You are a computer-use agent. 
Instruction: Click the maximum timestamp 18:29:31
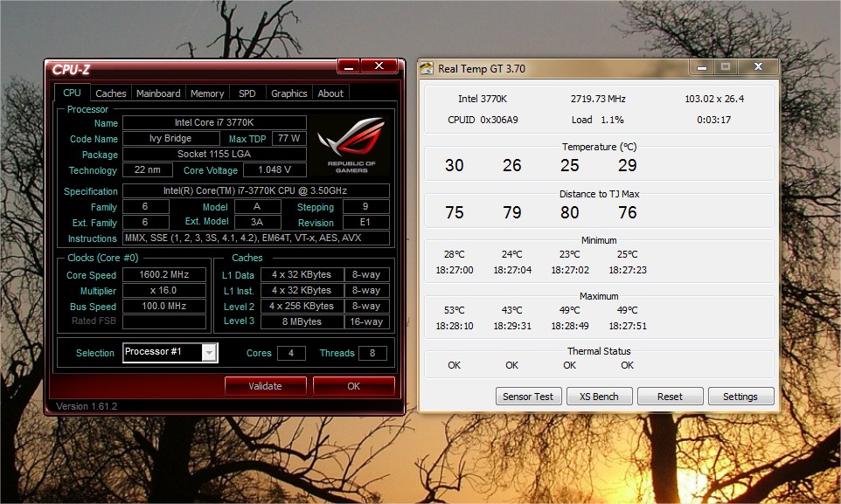512,326
